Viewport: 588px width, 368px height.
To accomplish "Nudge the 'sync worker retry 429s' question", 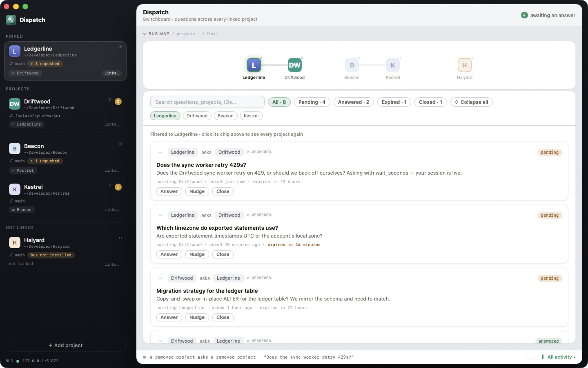I will (197, 191).
